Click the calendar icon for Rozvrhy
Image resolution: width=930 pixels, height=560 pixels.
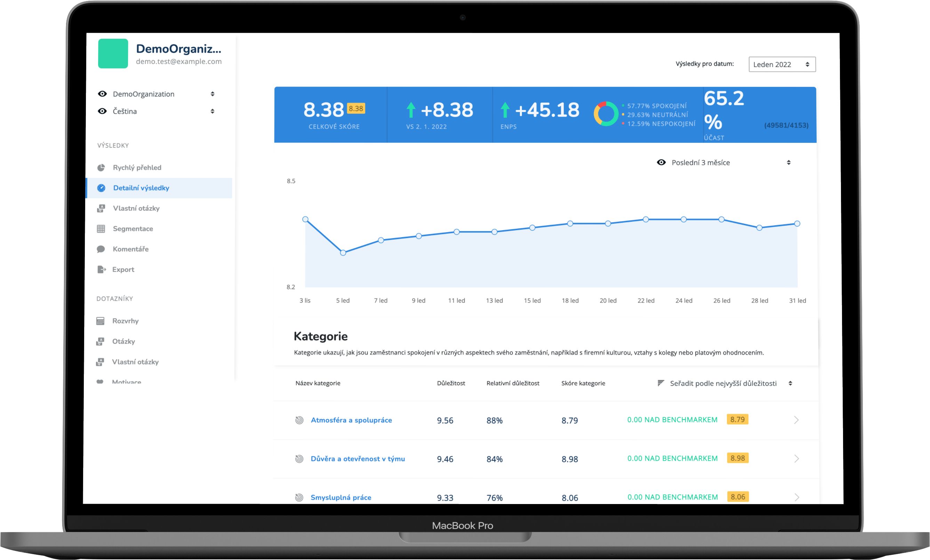tap(101, 321)
